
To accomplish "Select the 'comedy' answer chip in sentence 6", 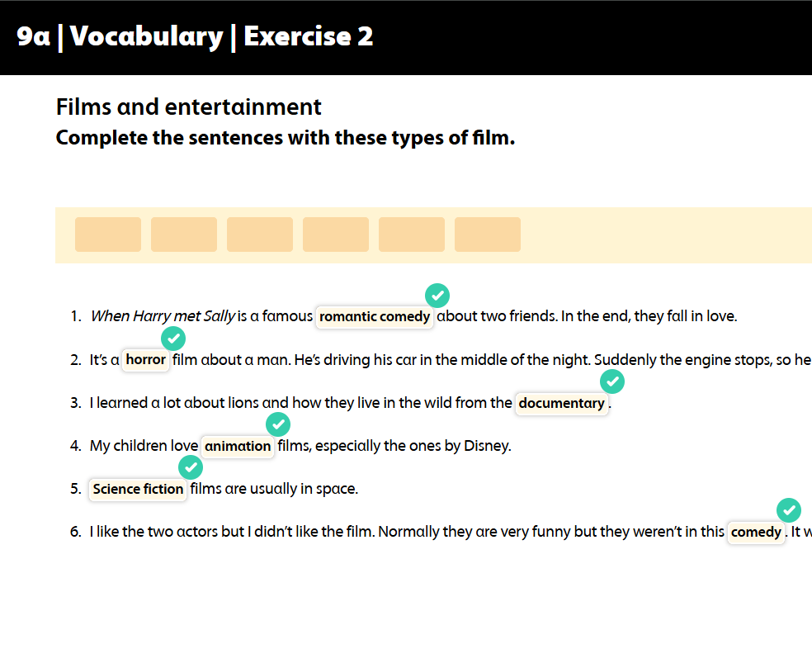I will 756,532.
